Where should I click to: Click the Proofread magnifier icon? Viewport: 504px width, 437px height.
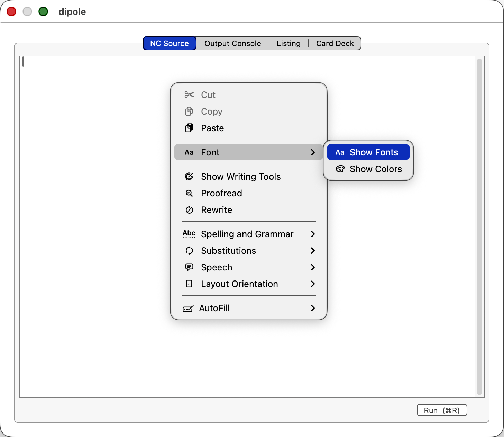[x=189, y=193]
